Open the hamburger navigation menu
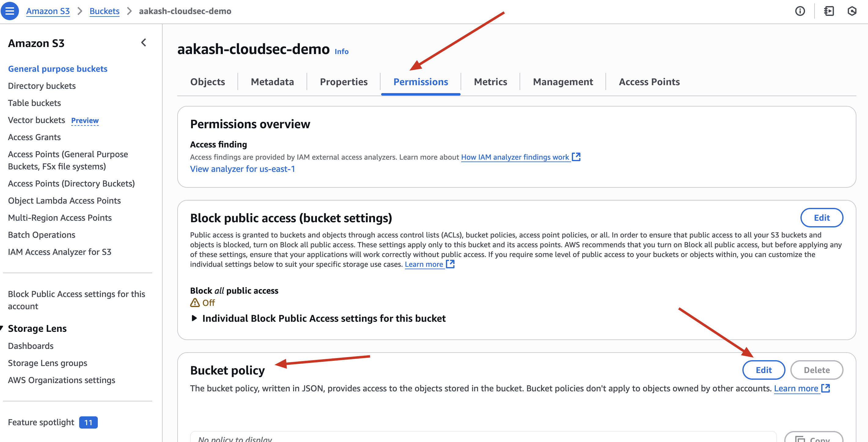 tap(10, 11)
